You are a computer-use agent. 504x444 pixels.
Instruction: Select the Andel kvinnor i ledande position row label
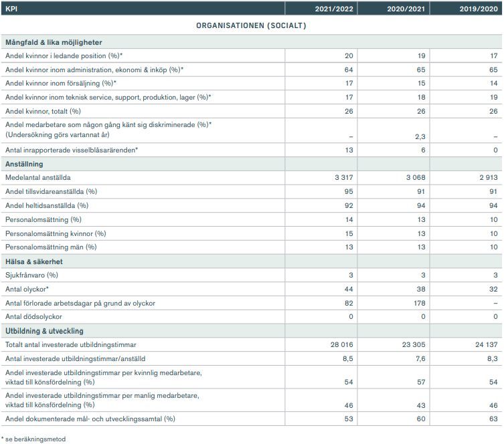(64, 56)
